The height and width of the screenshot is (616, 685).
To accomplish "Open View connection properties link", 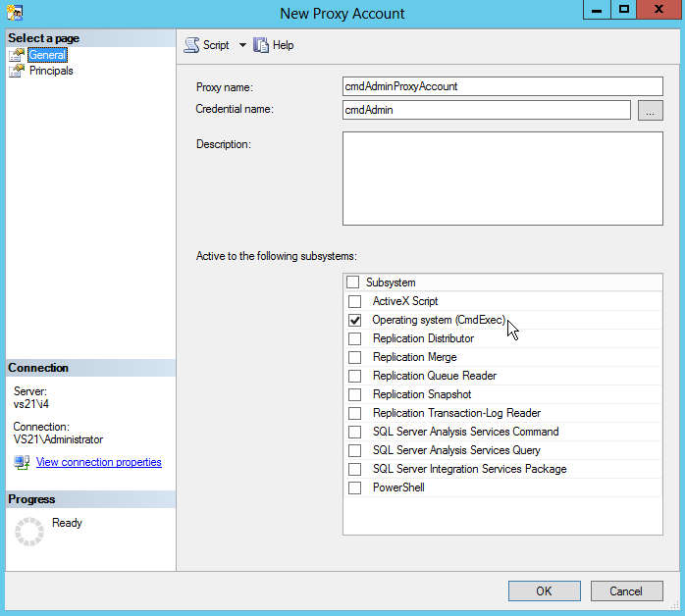I will point(99,462).
